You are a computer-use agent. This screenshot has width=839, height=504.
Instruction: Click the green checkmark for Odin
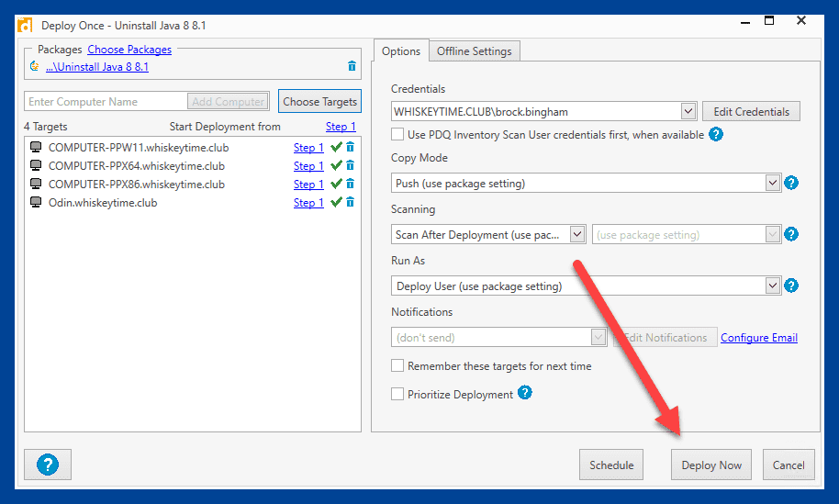[x=336, y=202]
